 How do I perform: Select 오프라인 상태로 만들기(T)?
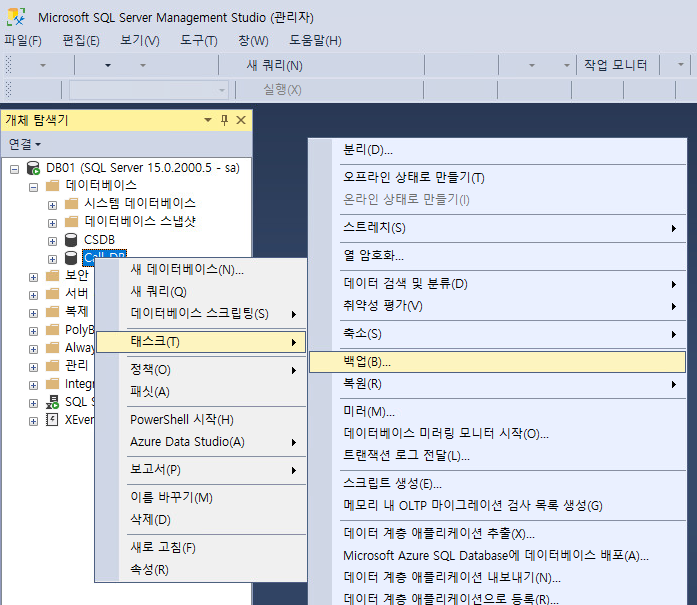[497, 177]
